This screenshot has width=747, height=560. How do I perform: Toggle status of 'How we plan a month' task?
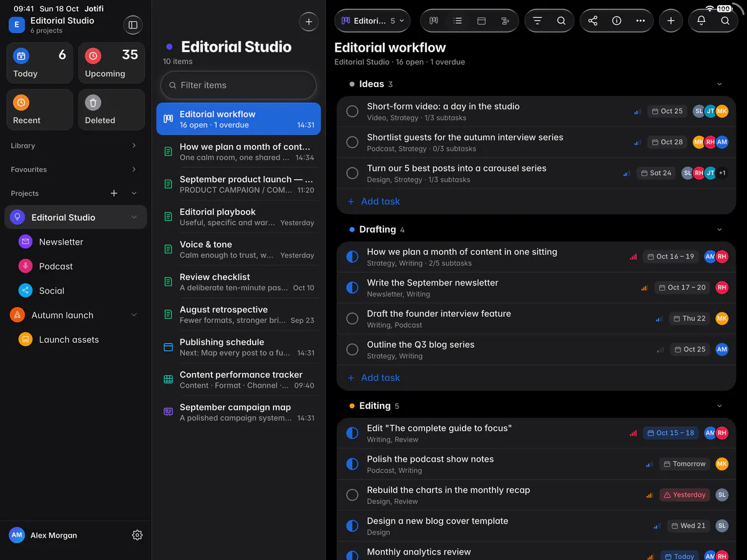pos(352,257)
